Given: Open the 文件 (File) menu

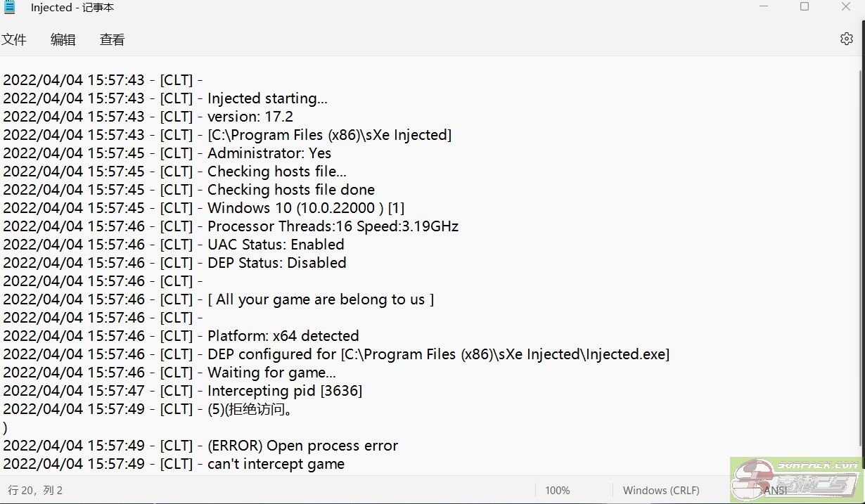Looking at the screenshot, I should point(14,40).
